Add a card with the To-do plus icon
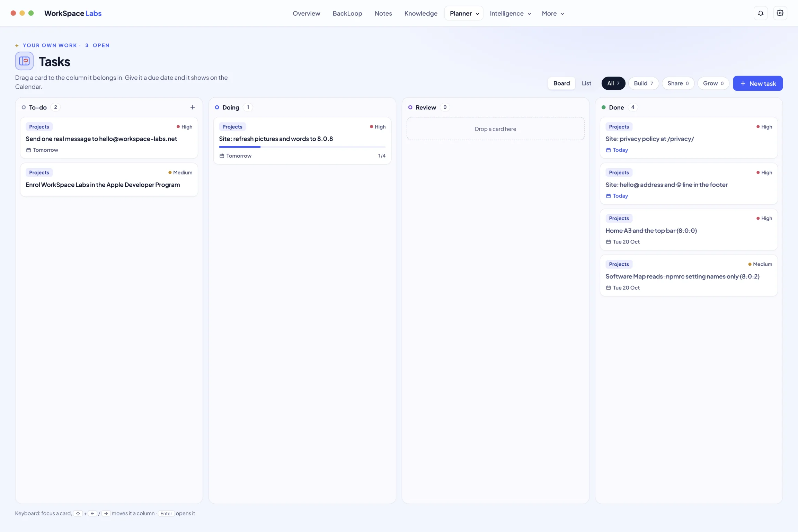This screenshot has height=532, width=798. 193,107
